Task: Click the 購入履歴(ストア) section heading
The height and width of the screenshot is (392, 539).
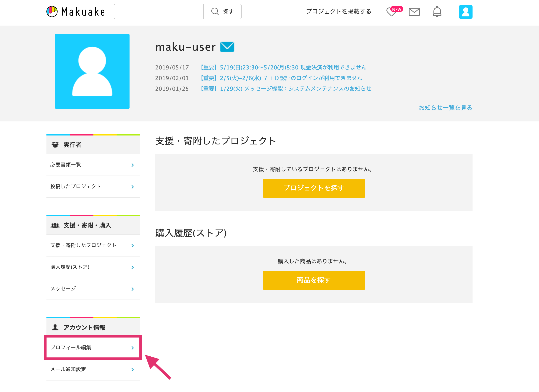Action: pos(191,233)
